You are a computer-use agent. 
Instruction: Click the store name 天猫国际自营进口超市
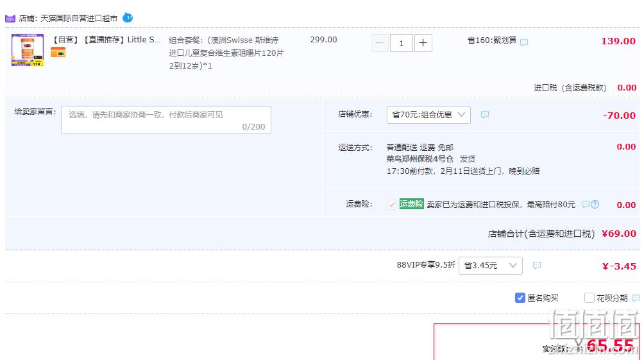(x=79, y=19)
